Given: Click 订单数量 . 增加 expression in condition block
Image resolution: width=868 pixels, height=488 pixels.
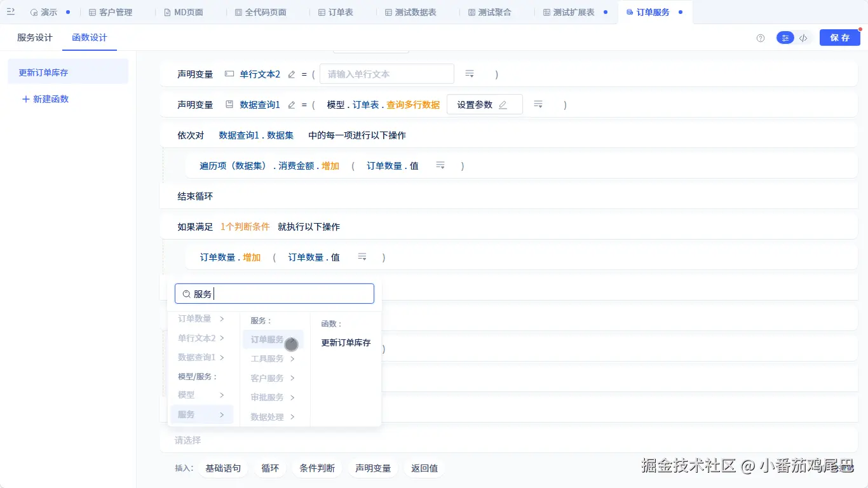Looking at the screenshot, I should coord(231,257).
